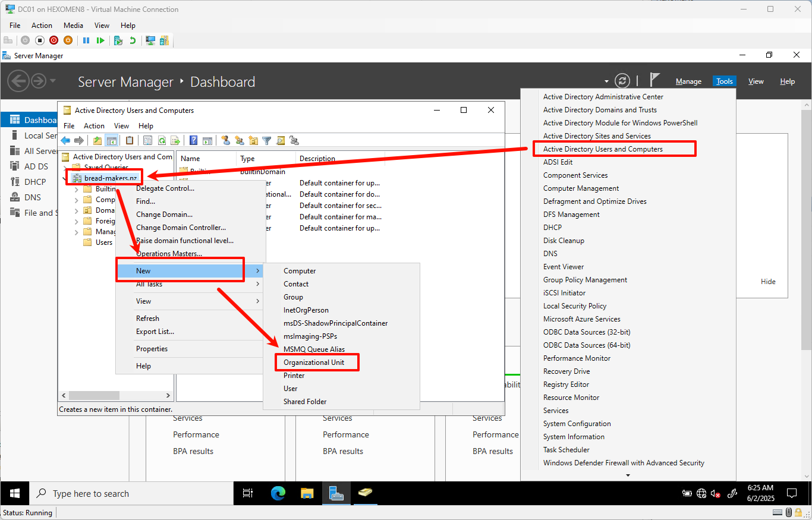
Task: Expand the Domain Controllers node arrow
Action: pos(76,210)
